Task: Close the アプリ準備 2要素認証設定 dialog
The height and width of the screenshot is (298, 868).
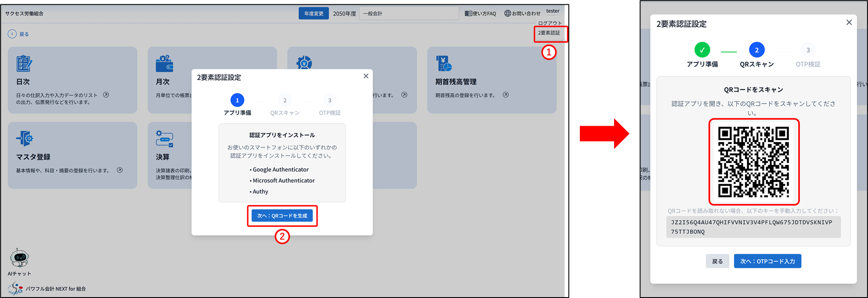Action: click(366, 76)
